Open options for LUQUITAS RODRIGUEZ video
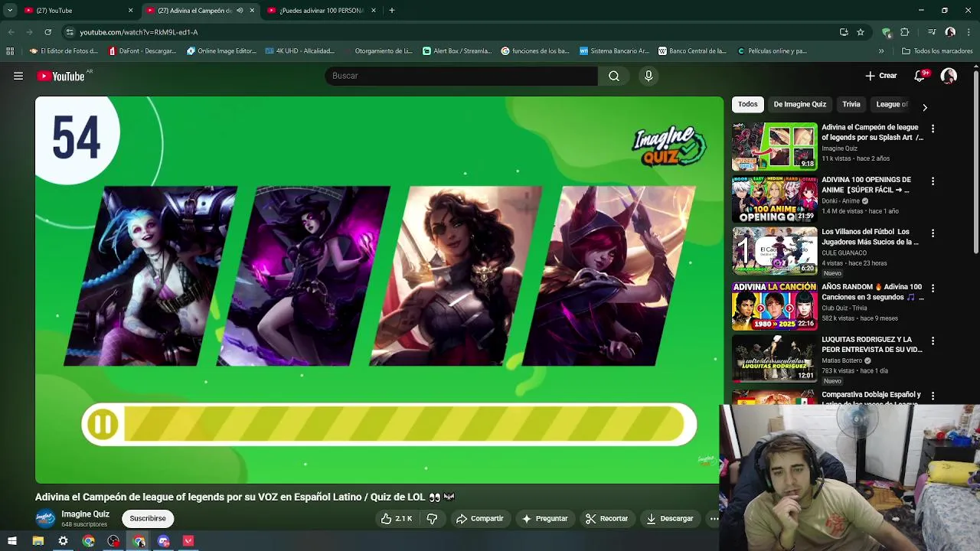 933,341
